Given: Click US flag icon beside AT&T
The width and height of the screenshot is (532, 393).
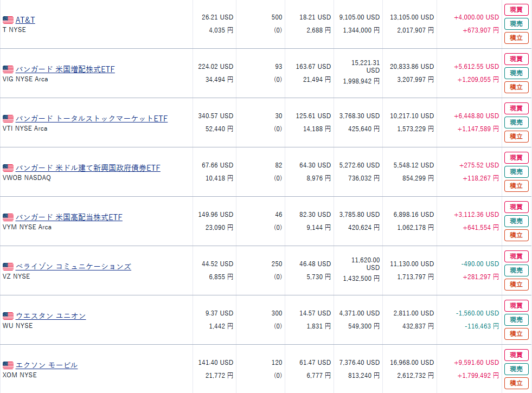Looking at the screenshot, I should pyautogui.click(x=8, y=20).
